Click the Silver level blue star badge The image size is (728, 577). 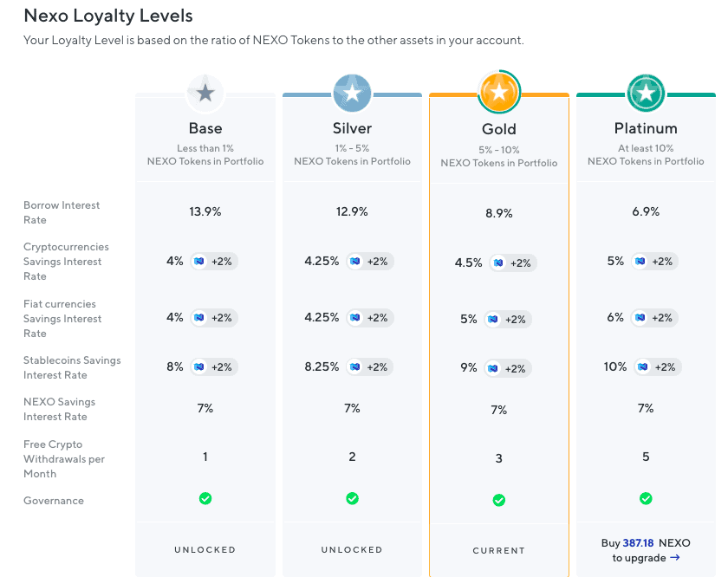click(352, 94)
